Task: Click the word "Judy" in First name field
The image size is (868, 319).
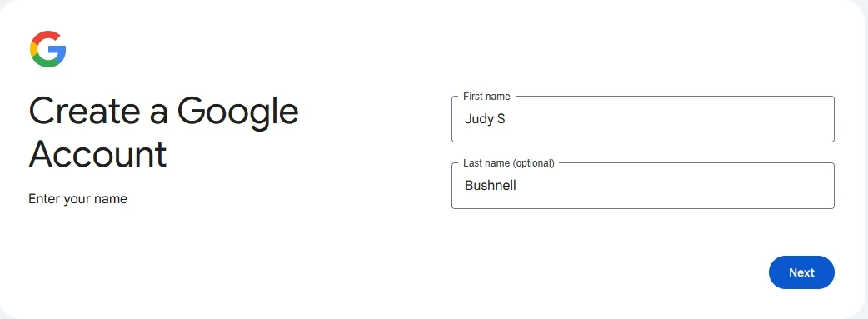Action: coord(479,120)
